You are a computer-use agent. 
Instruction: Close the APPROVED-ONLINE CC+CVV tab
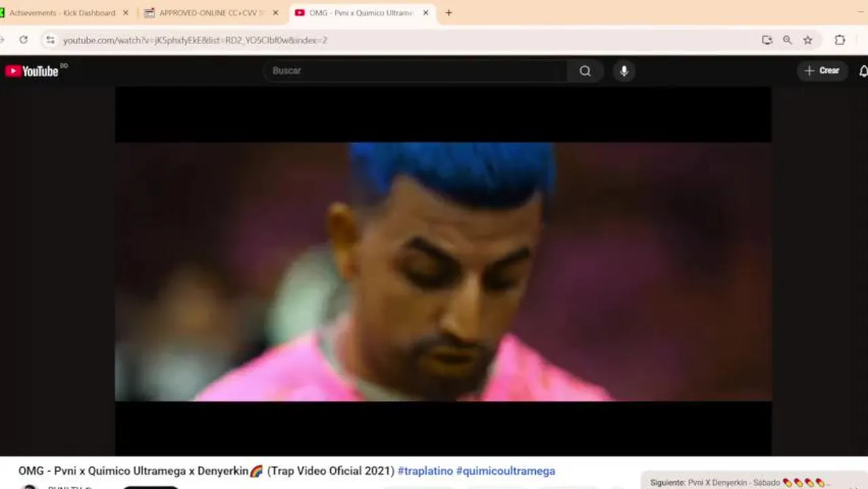[276, 13]
